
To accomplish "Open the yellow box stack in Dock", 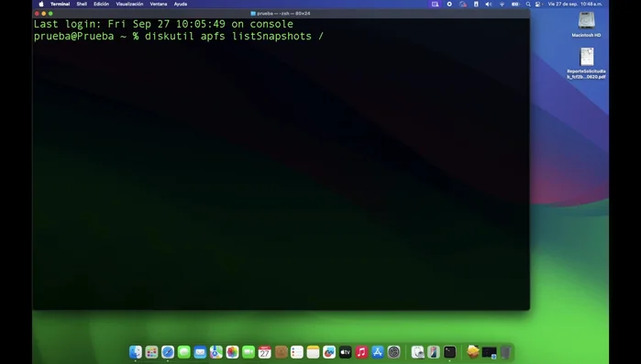I will [x=473, y=352].
